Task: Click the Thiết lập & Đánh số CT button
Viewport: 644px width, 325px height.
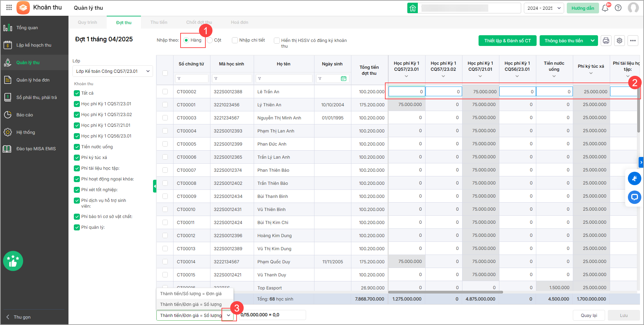Action: pyautogui.click(x=507, y=41)
